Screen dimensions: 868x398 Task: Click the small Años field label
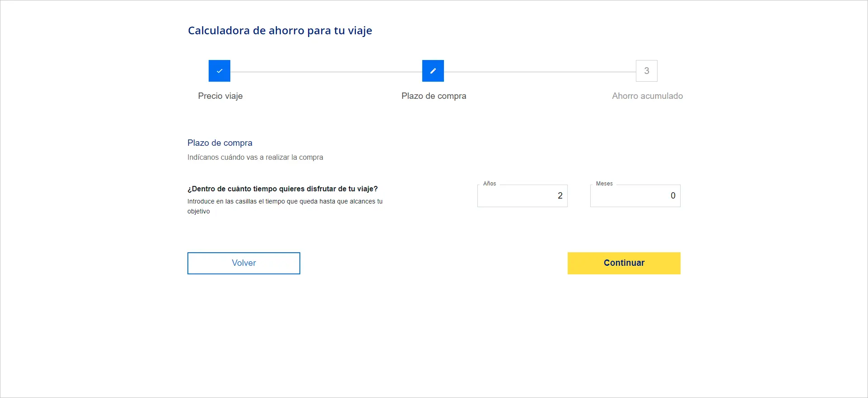coord(490,184)
